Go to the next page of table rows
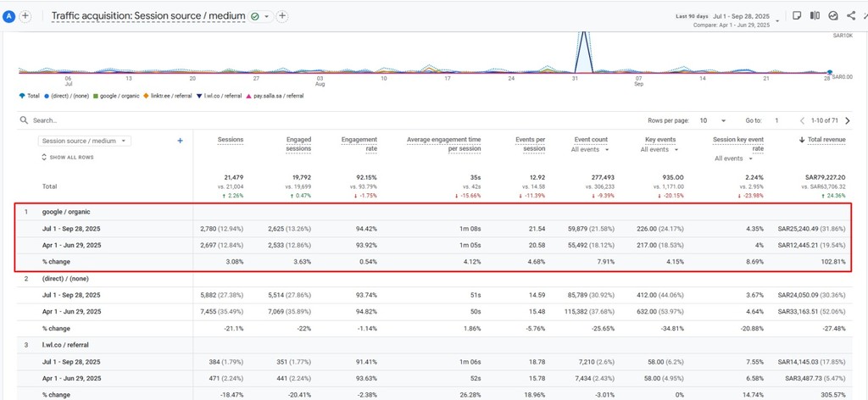The height and width of the screenshot is (400, 868). [848, 120]
